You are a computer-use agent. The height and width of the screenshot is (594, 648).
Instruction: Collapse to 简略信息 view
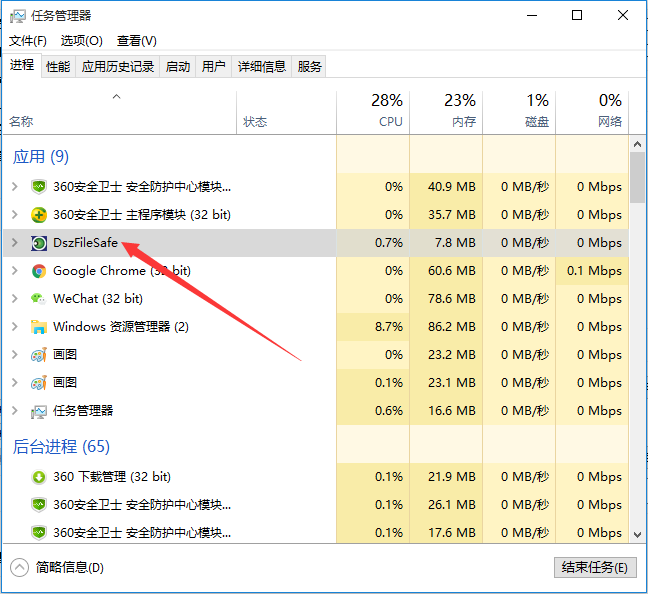pos(58,568)
